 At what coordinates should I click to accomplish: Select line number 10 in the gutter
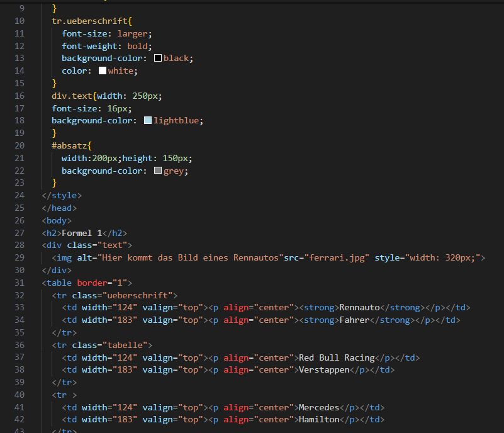pos(18,21)
